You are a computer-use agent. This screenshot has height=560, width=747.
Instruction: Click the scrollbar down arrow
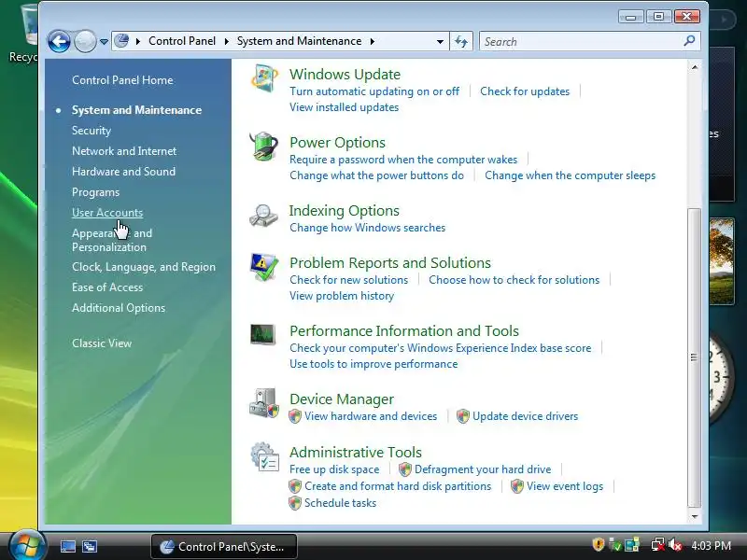[x=695, y=516]
